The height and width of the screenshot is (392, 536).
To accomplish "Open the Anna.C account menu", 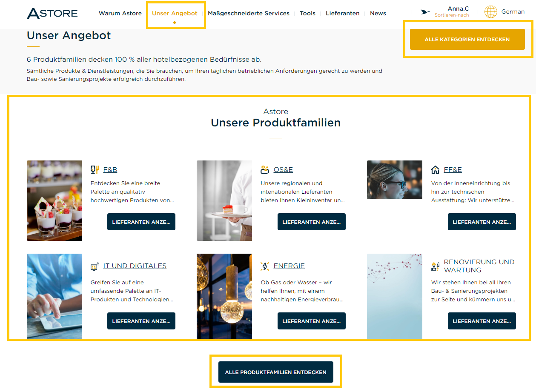I will click(458, 9).
